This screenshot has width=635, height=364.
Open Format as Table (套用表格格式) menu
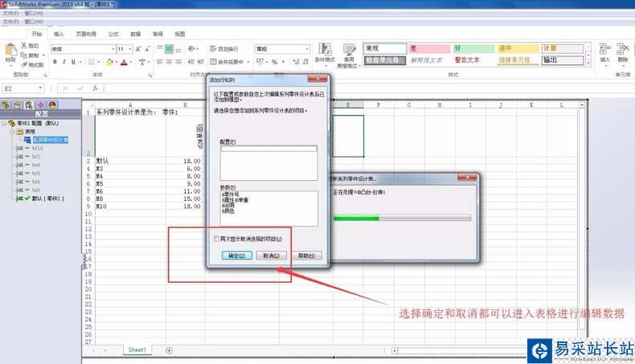point(349,55)
